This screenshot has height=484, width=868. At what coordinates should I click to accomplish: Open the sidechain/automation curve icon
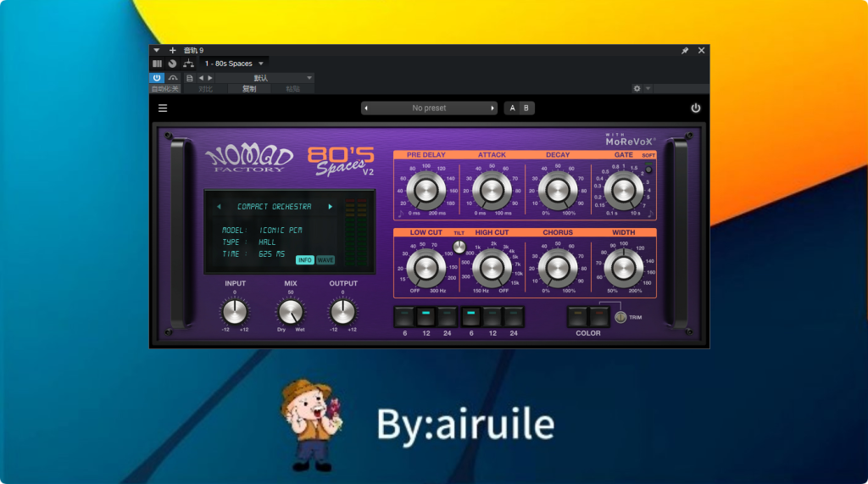173,78
